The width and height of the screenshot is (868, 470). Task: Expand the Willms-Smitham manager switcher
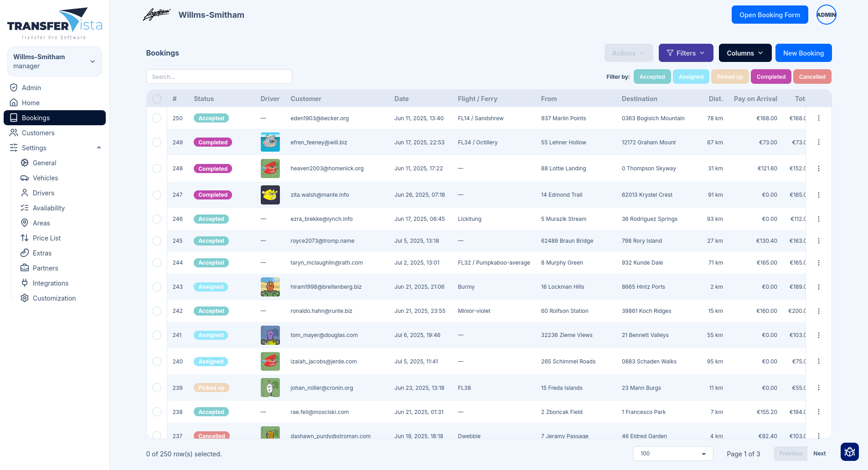[55, 61]
